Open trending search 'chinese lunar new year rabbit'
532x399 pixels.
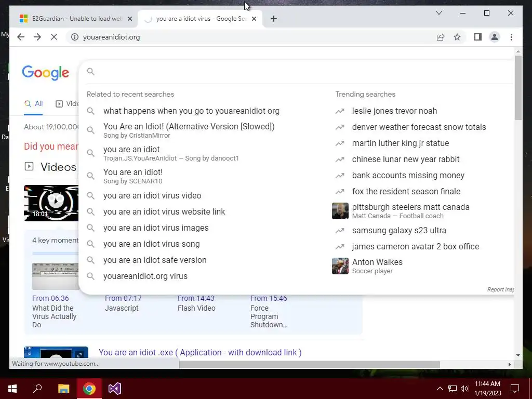tap(405, 159)
